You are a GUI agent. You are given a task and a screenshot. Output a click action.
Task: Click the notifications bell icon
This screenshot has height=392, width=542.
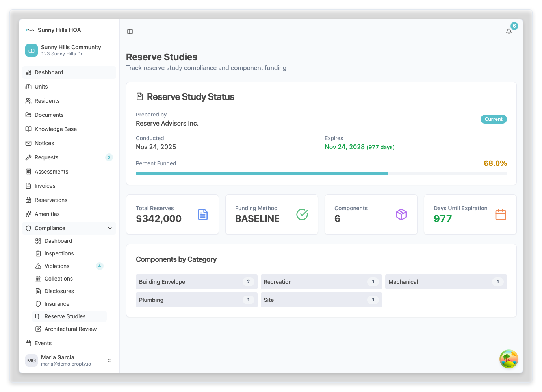(x=509, y=31)
